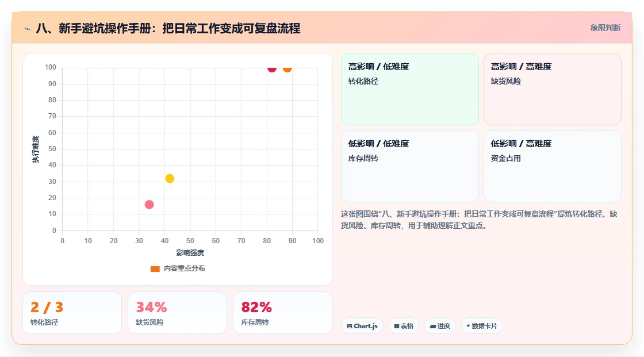
Task: Select the 34% 缺货风险 stat card
Action: [x=178, y=313]
